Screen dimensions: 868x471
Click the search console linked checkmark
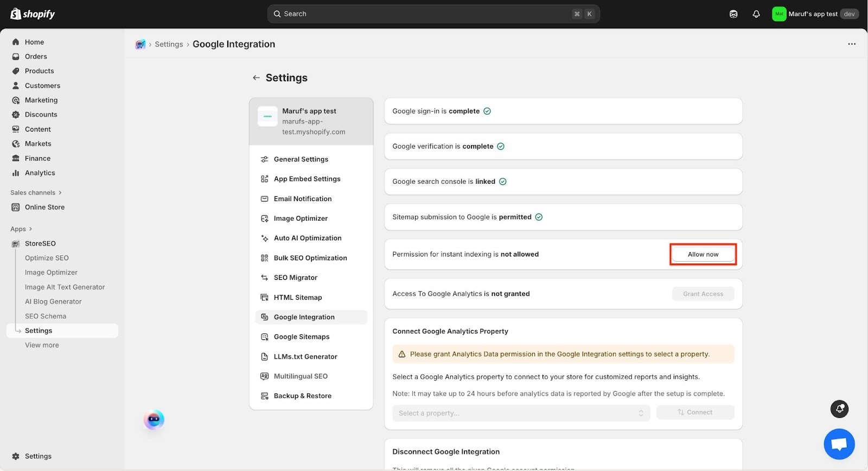coord(503,182)
